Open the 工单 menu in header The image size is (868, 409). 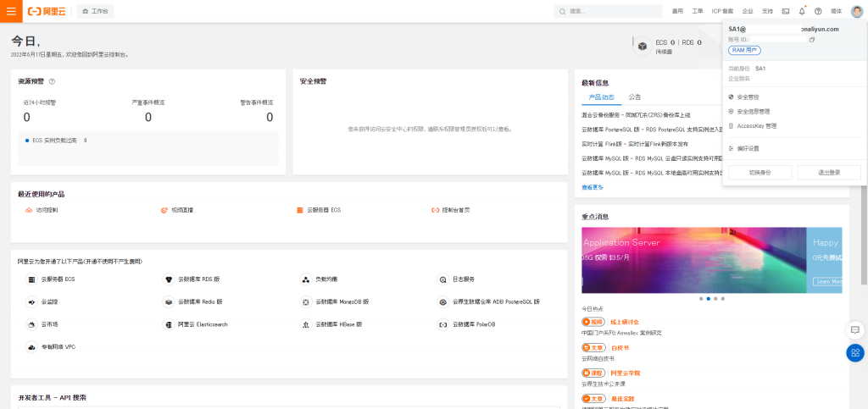pos(698,11)
